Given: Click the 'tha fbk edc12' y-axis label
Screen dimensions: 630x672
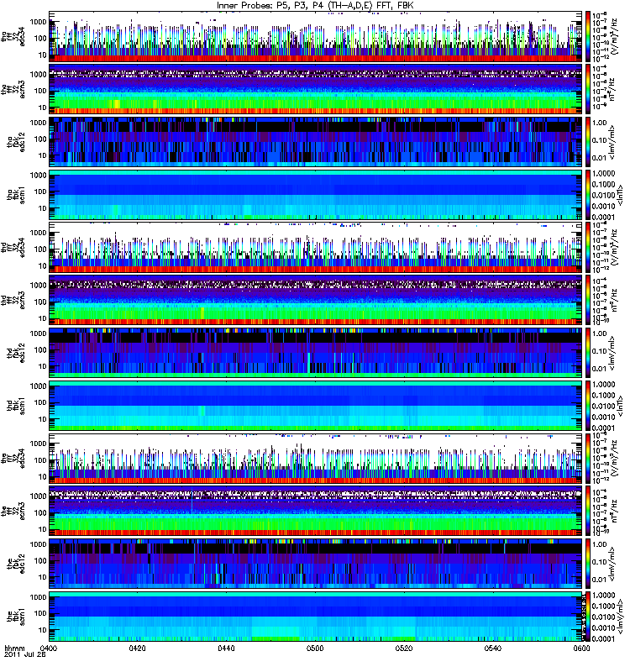Looking at the screenshot, I should point(16,142).
